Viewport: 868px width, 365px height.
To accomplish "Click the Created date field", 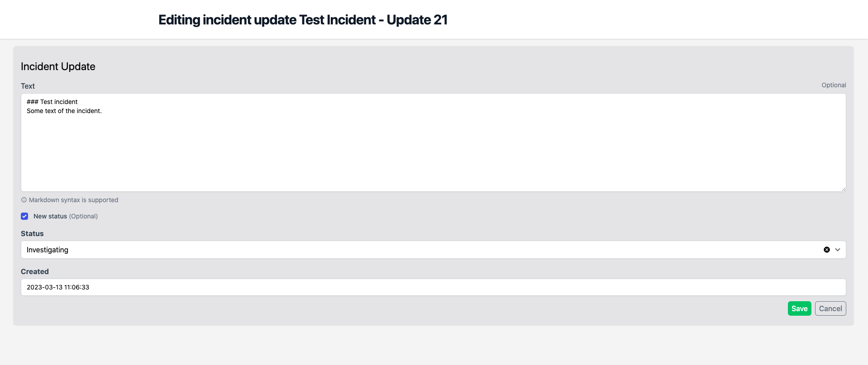I will [433, 287].
